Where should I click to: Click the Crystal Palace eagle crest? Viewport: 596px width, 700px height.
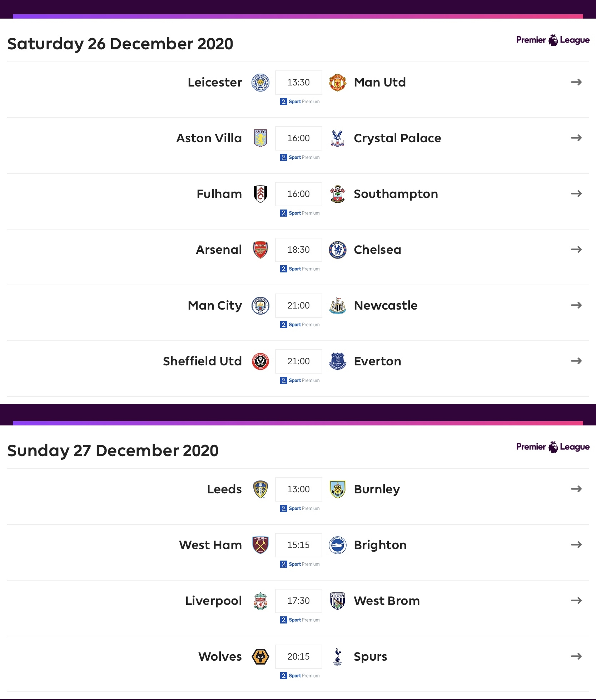tap(338, 138)
